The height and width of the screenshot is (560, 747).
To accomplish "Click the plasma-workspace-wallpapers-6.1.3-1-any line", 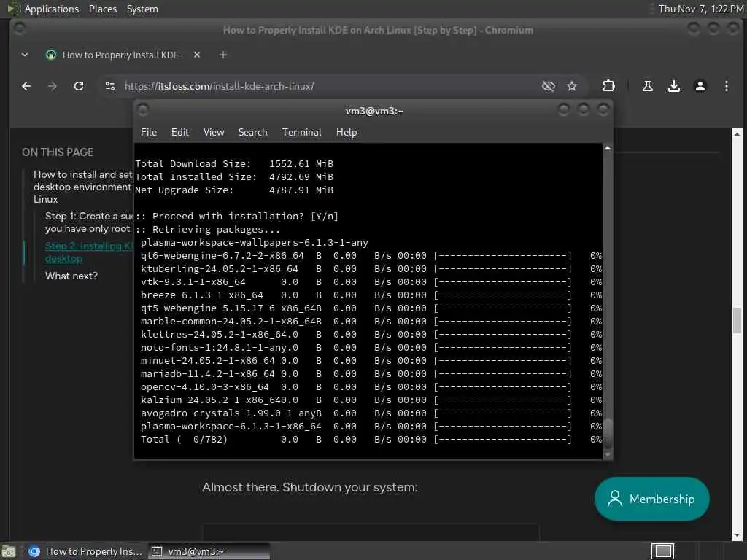I will (255, 242).
